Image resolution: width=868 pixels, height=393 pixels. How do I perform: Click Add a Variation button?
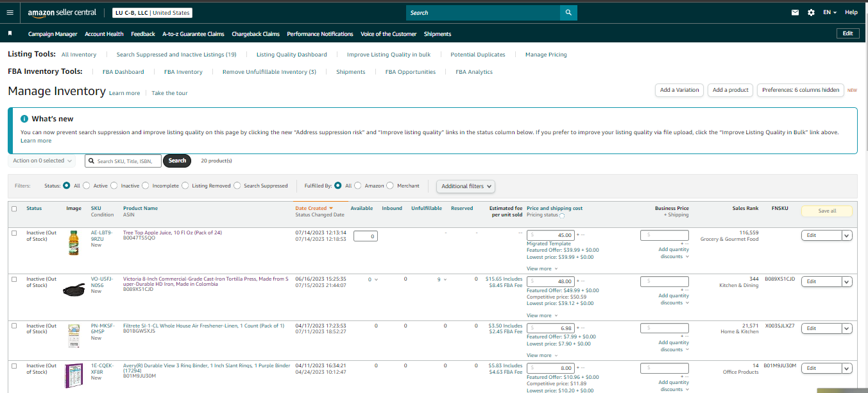pos(679,90)
